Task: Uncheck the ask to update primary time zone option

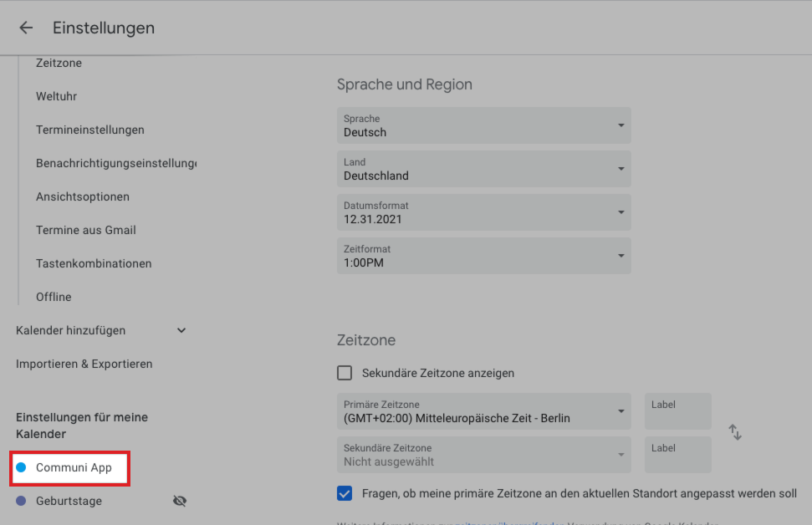Action: 345,493
